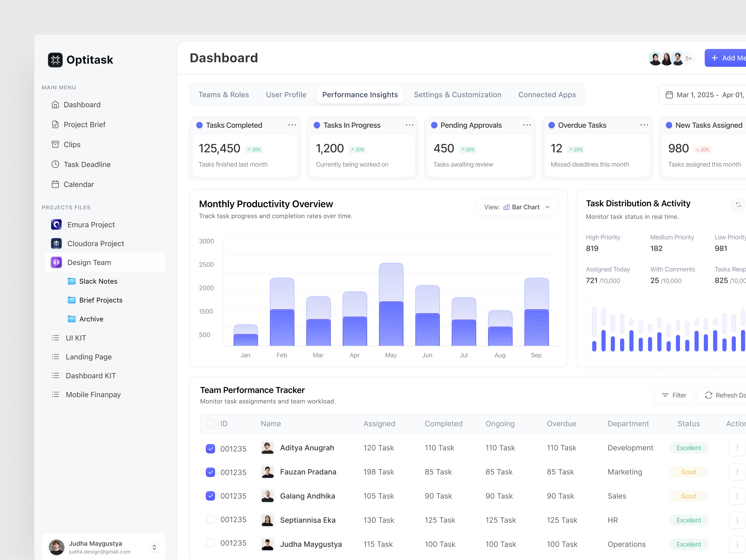This screenshot has height=560, width=746.
Task: Select the Task Deadline clock icon
Action: tap(55, 164)
